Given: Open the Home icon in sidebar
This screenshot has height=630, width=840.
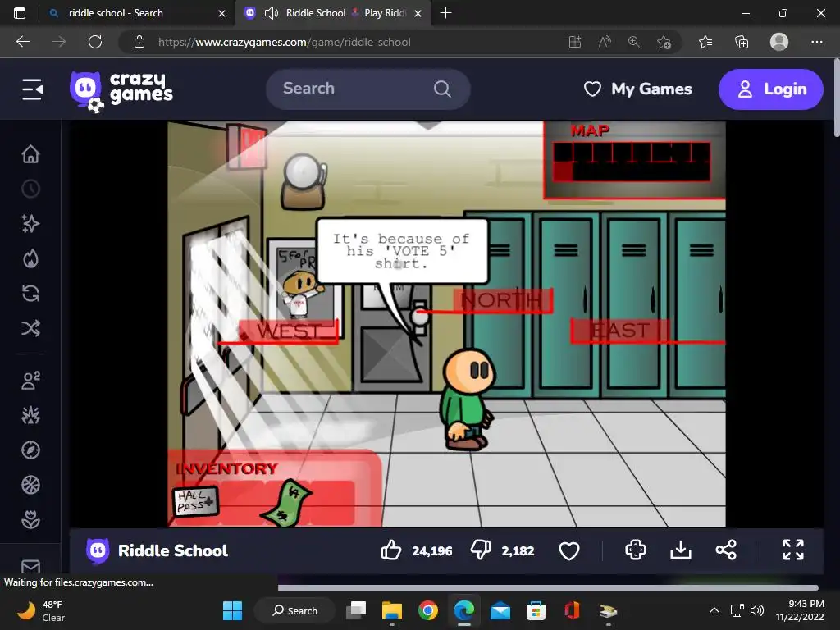Looking at the screenshot, I should pyautogui.click(x=30, y=154).
